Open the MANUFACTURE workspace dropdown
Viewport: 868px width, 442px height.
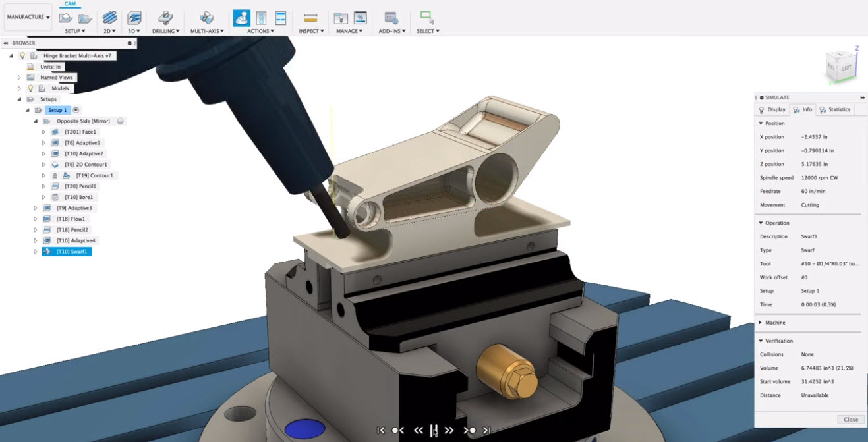pos(28,17)
